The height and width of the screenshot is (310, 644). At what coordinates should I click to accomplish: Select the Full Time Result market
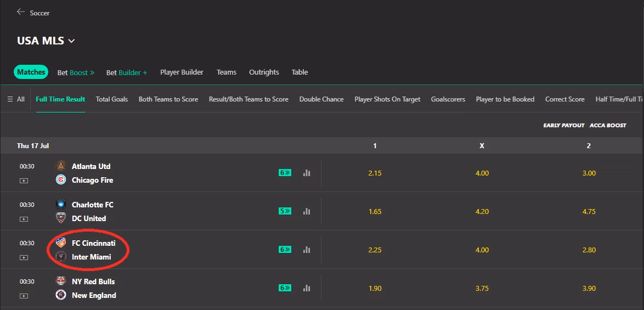[x=60, y=99]
